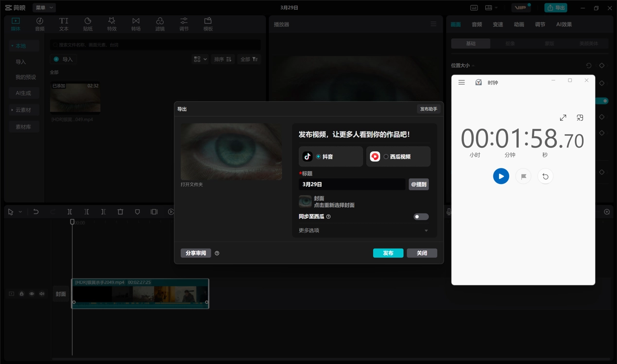
Task: Click the stopwatch lap flag icon
Action: click(523, 177)
